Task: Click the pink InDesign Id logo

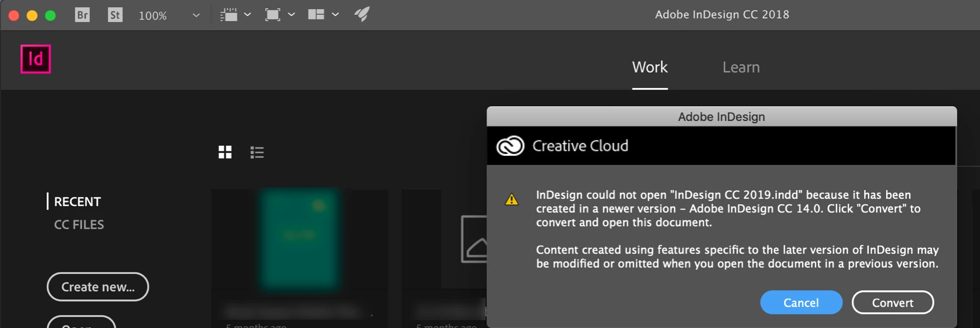Action: click(36, 59)
